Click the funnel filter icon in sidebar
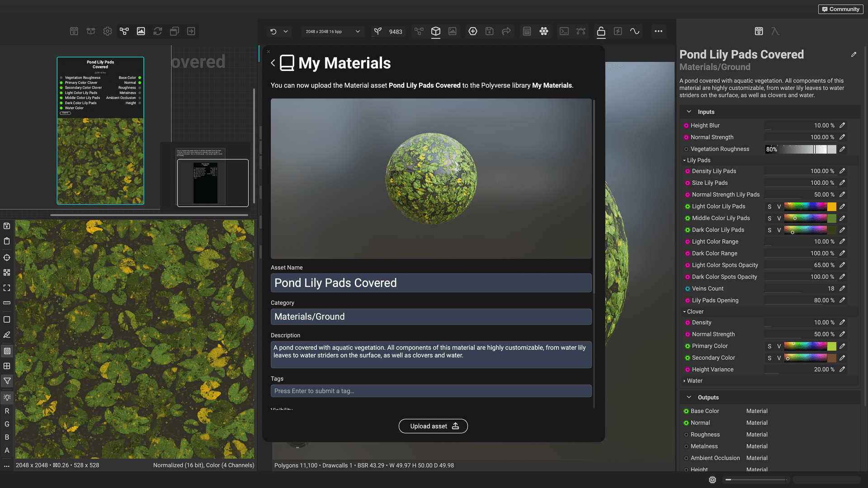 [7, 381]
